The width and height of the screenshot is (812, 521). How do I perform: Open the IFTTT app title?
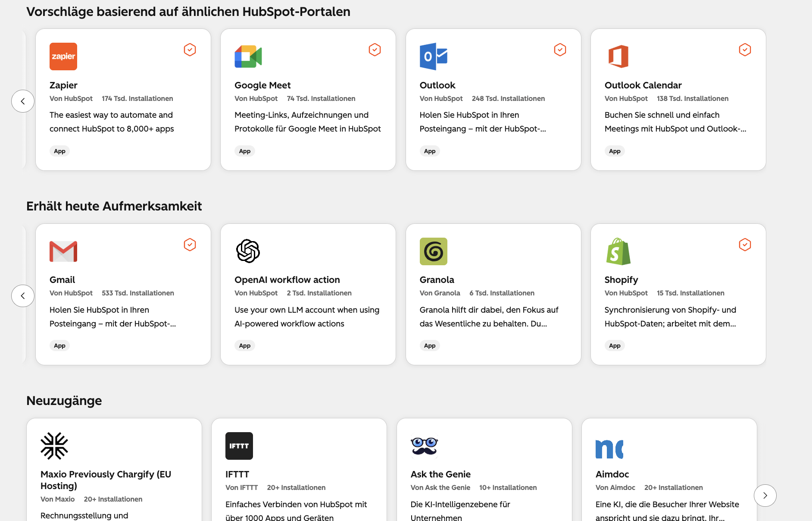point(237,474)
